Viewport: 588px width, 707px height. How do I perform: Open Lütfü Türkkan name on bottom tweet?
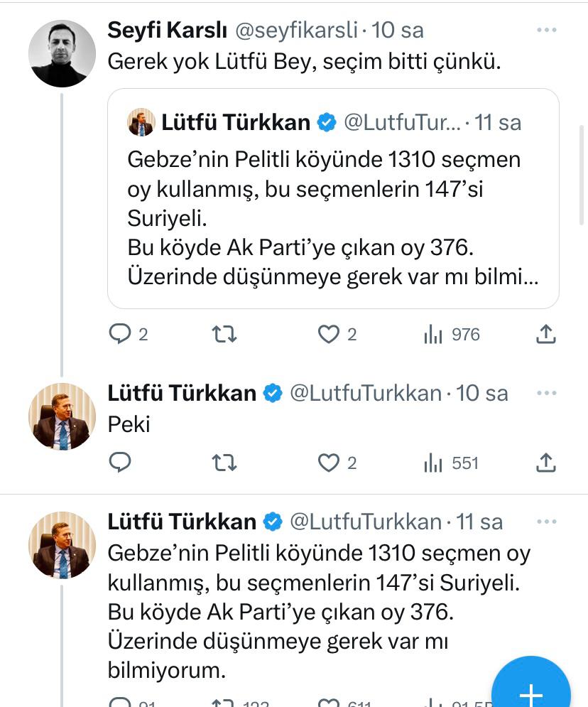182,522
